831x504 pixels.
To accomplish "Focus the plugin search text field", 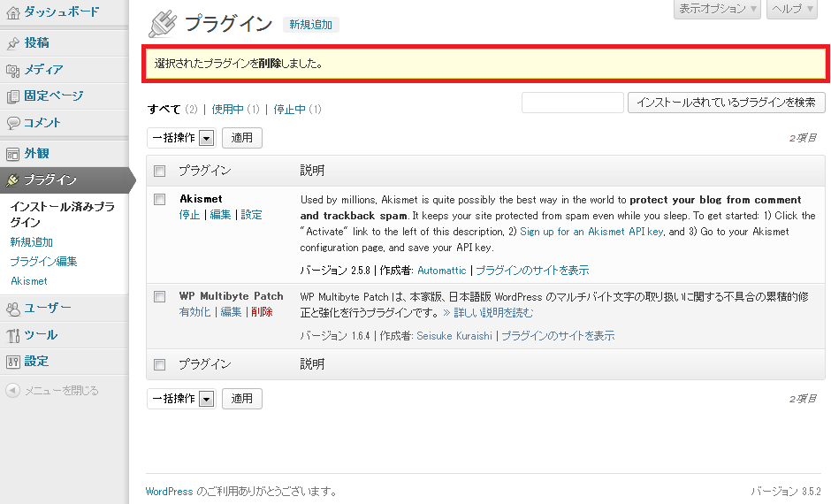I will [x=572, y=103].
